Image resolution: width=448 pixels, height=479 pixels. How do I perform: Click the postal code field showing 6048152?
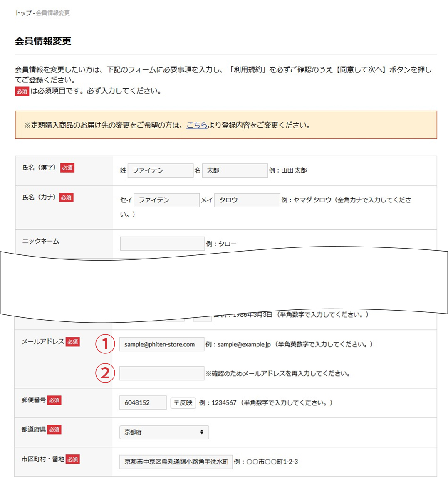click(143, 402)
